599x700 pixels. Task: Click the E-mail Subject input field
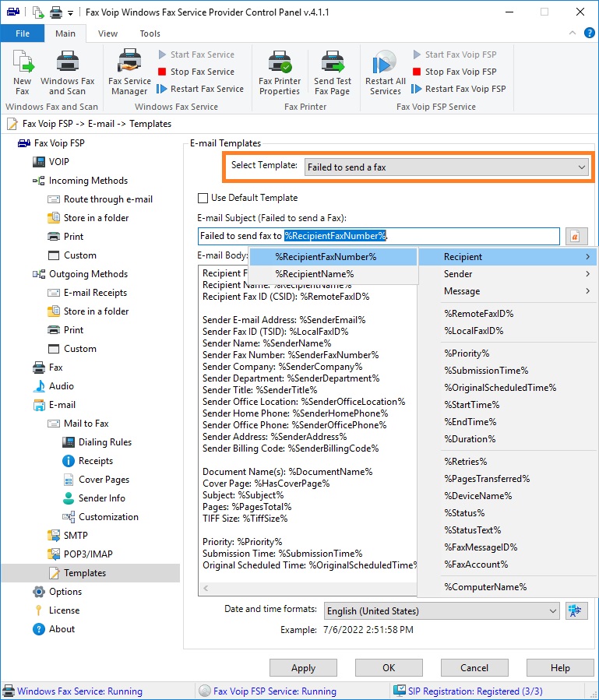click(x=379, y=236)
